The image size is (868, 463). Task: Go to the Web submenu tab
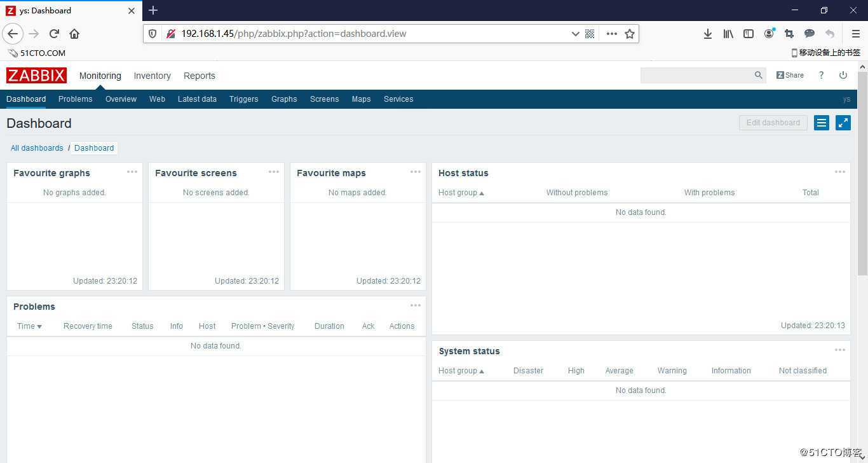pos(157,99)
